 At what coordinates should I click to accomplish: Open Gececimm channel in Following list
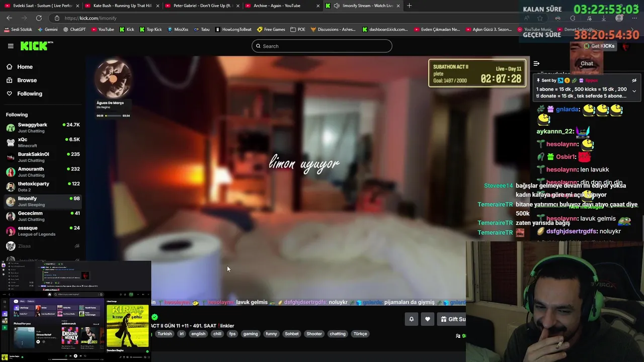pos(43,216)
